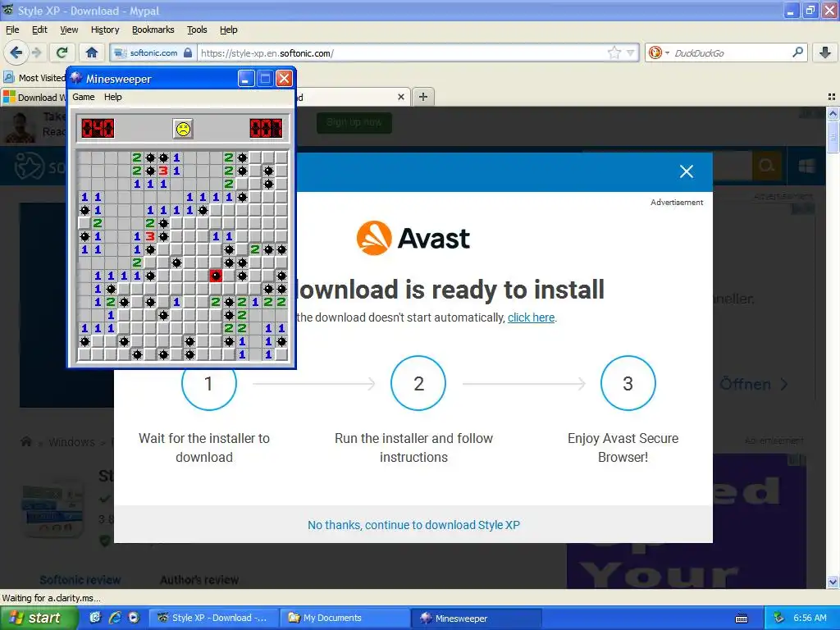Image resolution: width=840 pixels, height=630 pixels.
Task: Click the Softonic logo in page header
Action: tap(39, 167)
